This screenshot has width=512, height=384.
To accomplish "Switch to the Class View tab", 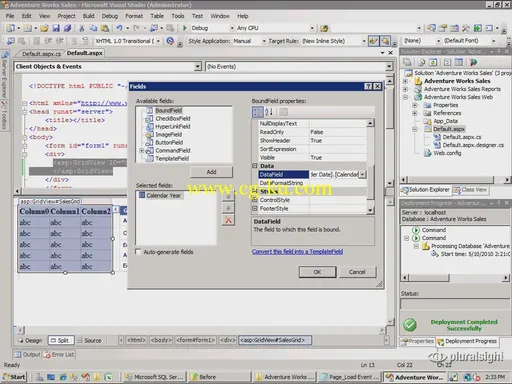I will 471,190.
